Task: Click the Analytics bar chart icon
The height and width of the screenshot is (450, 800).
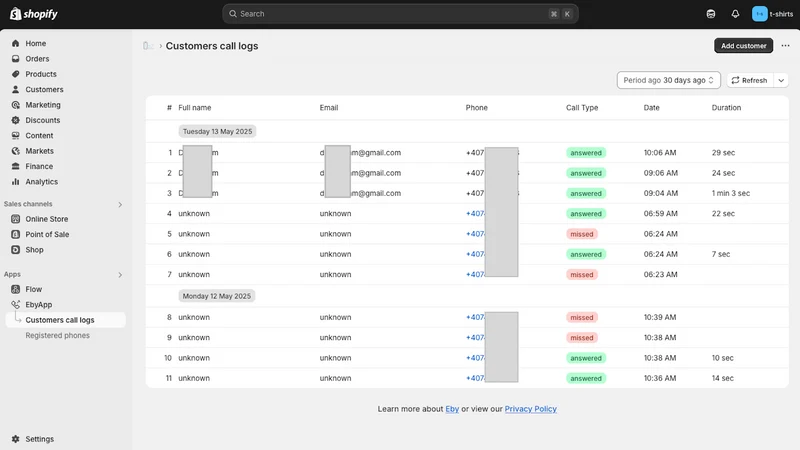Action: (x=15, y=181)
